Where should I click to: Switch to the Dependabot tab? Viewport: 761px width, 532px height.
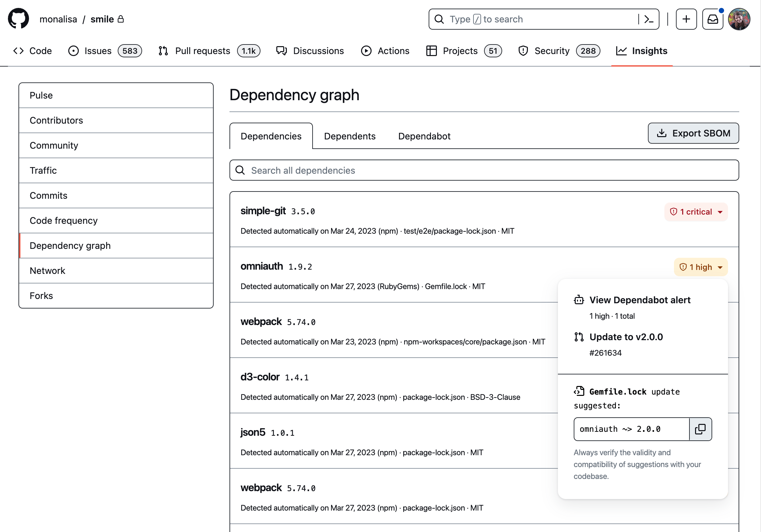[424, 136]
